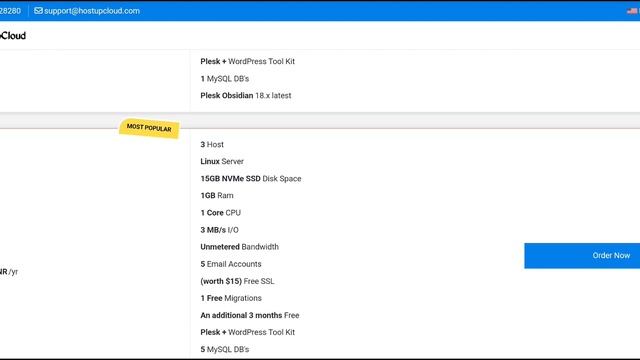Click '1 Free Migrations' feature text
640x360 pixels.
pos(231,298)
